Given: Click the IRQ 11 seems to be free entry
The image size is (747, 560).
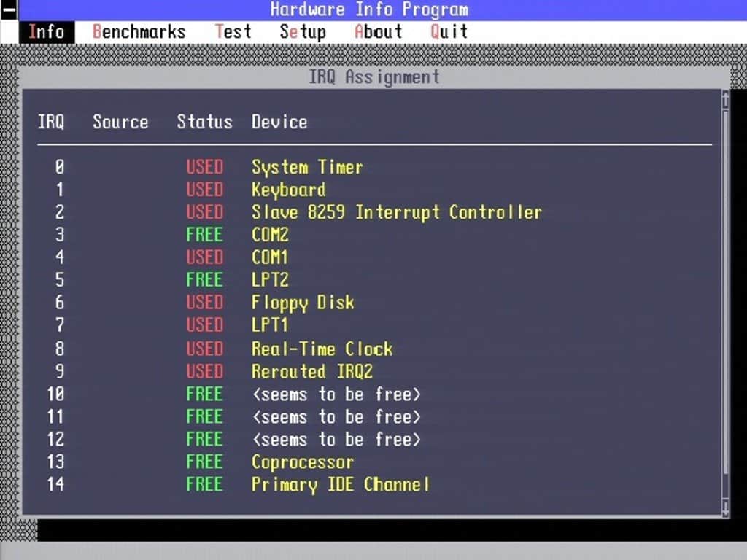Looking at the screenshot, I should coord(336,417).
